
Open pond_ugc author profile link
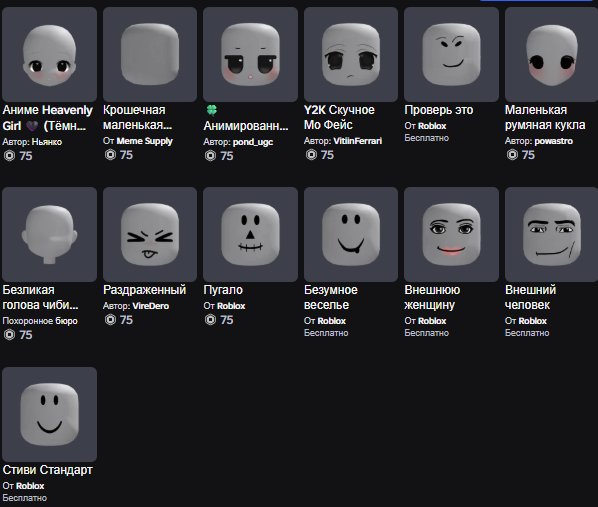[253, 142]
